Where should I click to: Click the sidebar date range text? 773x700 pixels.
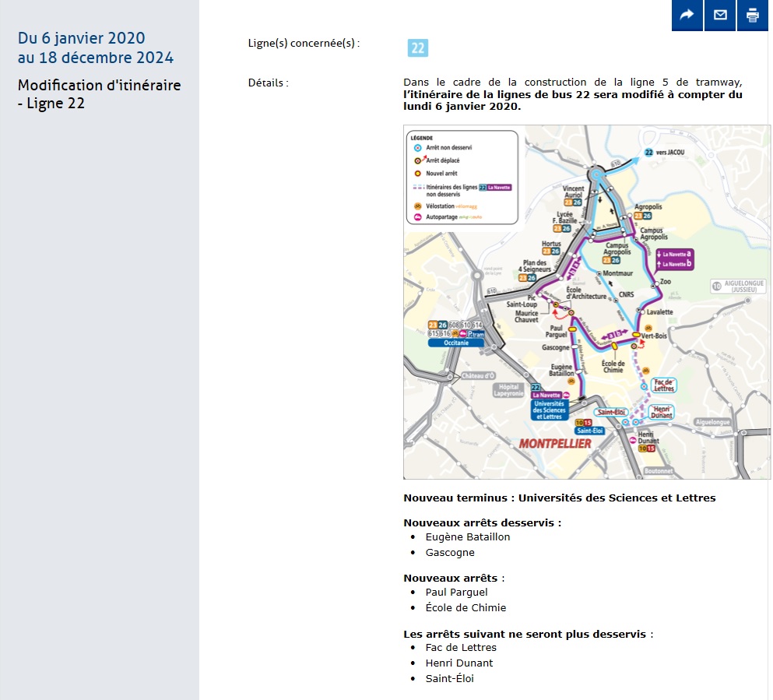(95, 48)
